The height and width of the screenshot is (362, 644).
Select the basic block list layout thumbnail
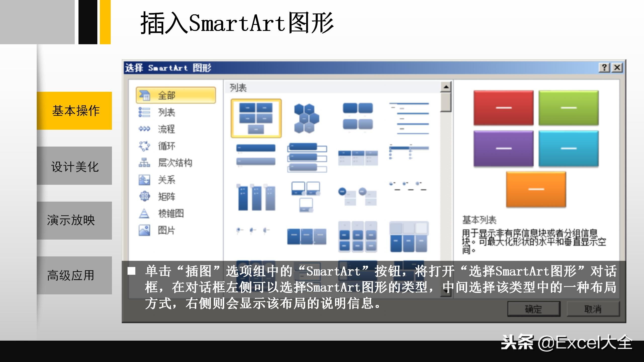256,118
